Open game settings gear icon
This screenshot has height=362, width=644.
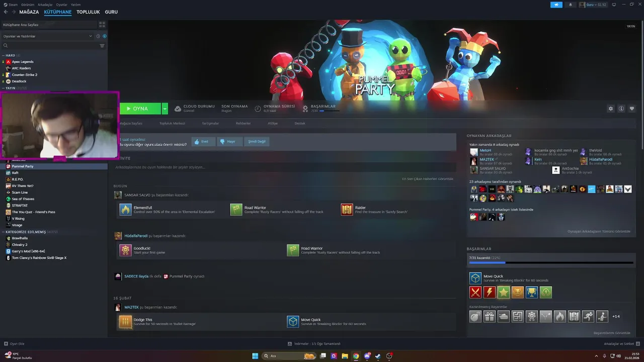[x=611, y=109]
